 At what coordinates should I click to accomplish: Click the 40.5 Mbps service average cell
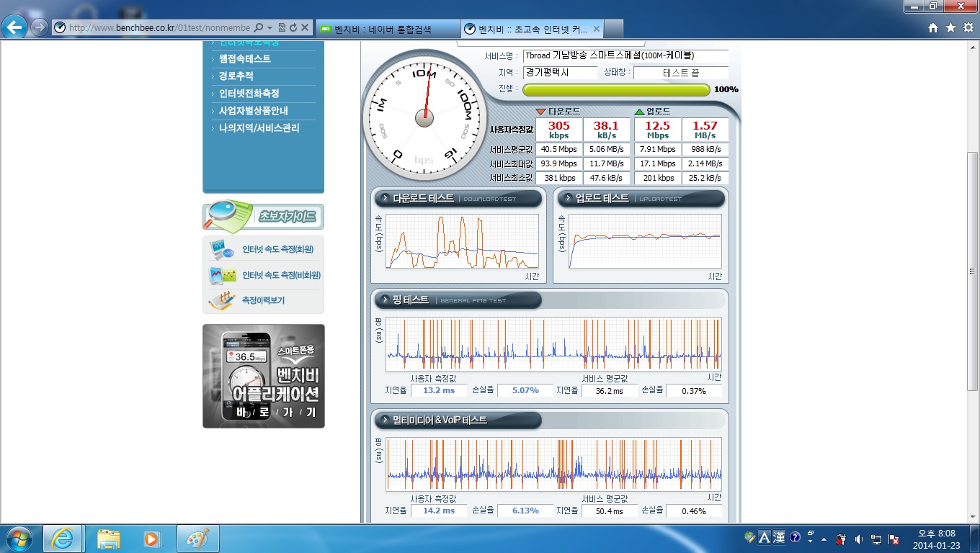(558, 150)
